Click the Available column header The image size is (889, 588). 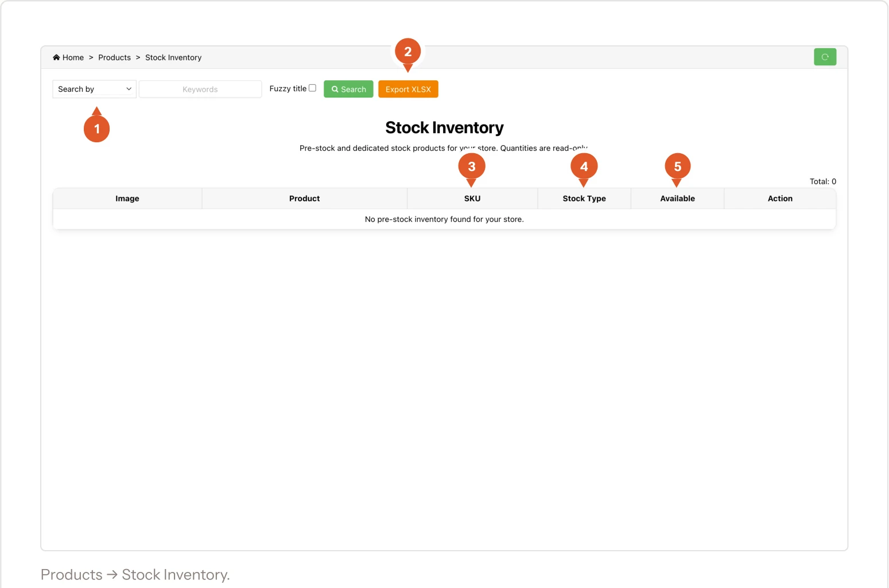click(677, 198)
